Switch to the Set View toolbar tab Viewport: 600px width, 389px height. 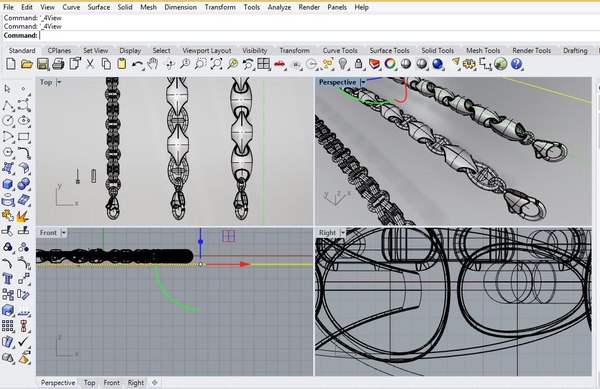click(95, 50)
